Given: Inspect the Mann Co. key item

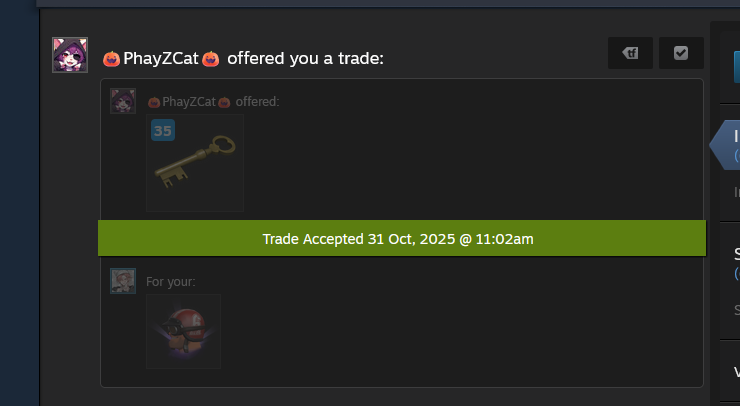Looking at the screenshot, I should pos(195,163).
